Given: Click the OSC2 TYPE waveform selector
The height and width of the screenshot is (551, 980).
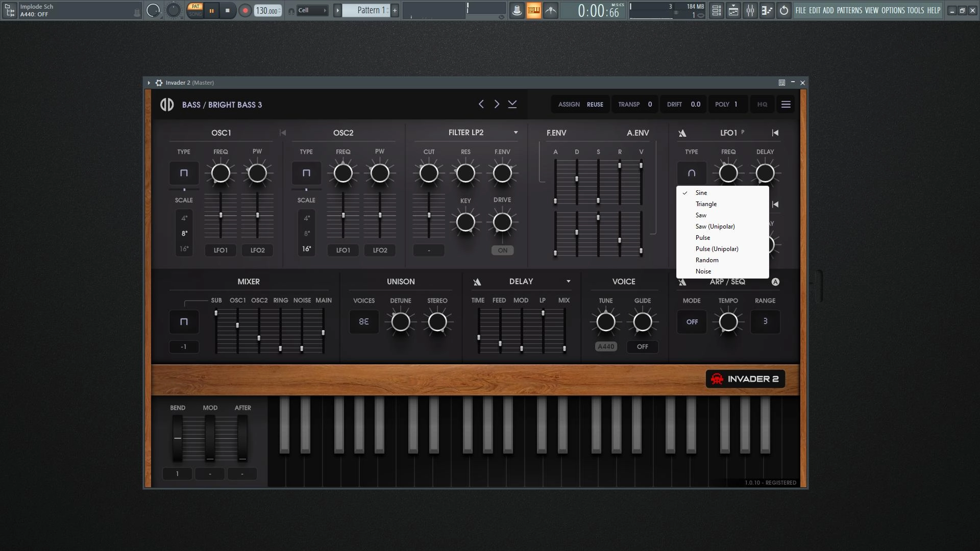Looking at the screenshot, I should pos(306,173).
